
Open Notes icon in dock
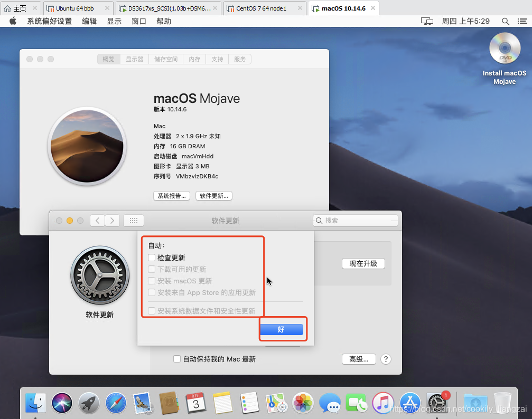(222, 403)
